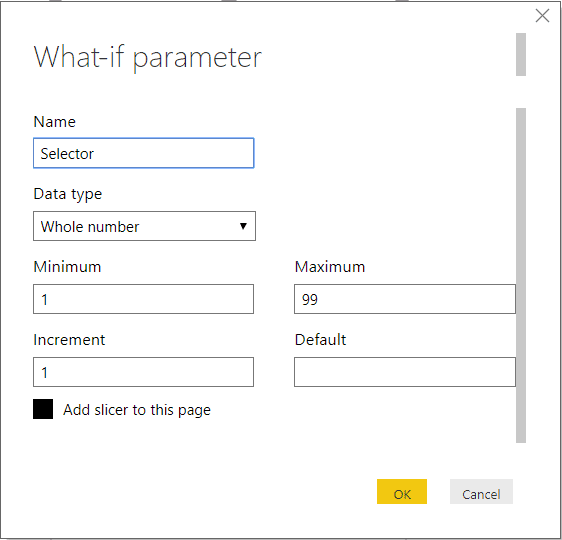Click the Name label text

point(54,122)
